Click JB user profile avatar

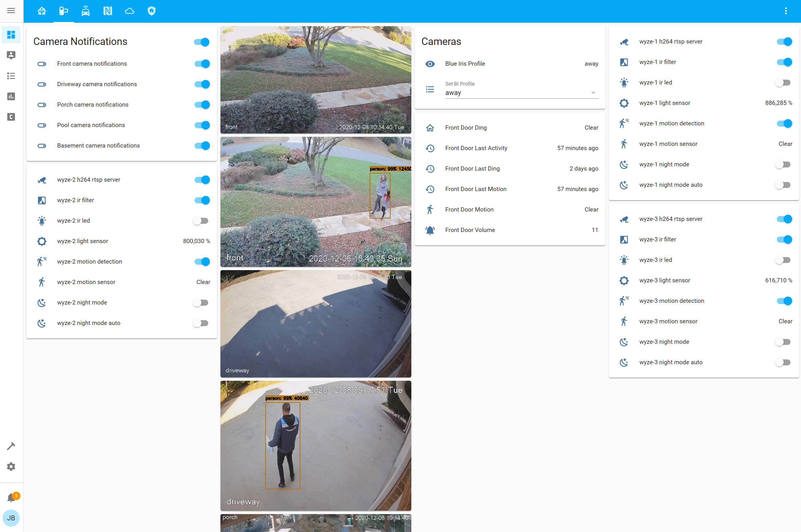click(11, 518)
